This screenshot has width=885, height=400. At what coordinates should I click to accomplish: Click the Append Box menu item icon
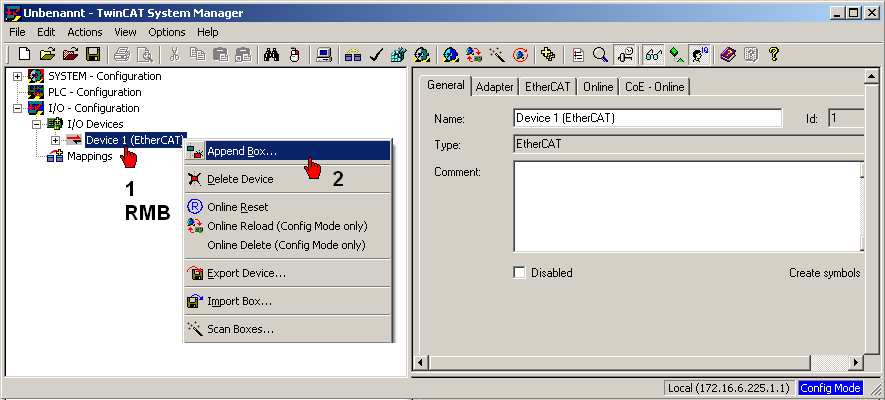click(x=195, y=151)
